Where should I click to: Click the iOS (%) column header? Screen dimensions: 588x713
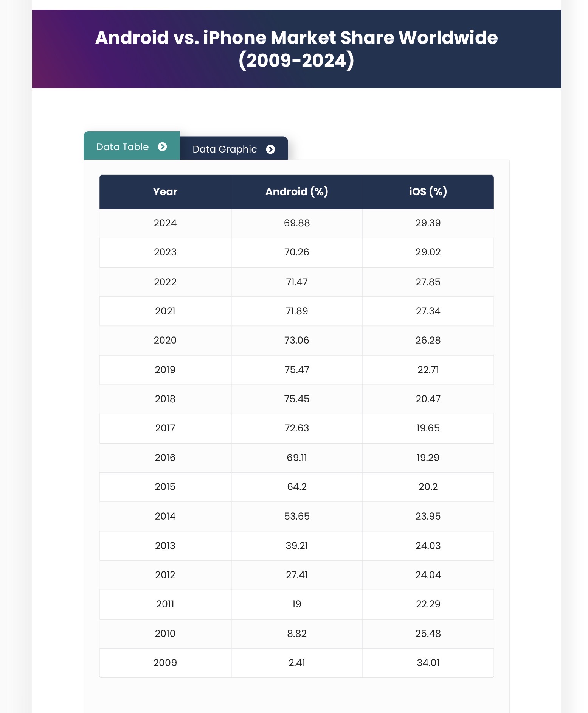click(x=428, y=192)
